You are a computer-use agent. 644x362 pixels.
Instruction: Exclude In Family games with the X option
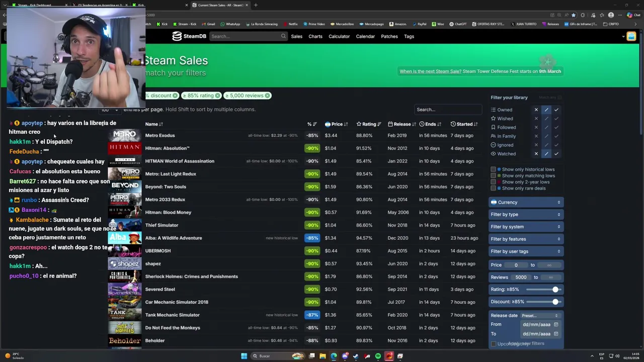pos(536,136)
